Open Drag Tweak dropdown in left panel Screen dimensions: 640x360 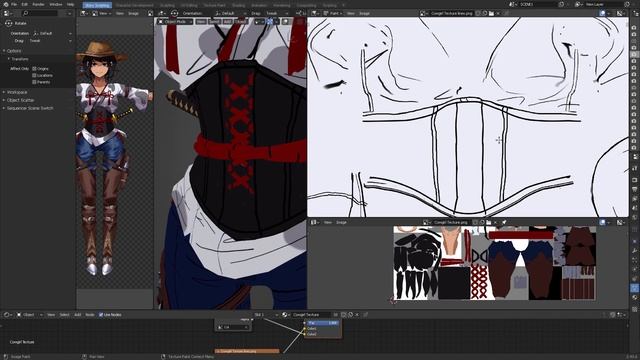coord(50,41)
